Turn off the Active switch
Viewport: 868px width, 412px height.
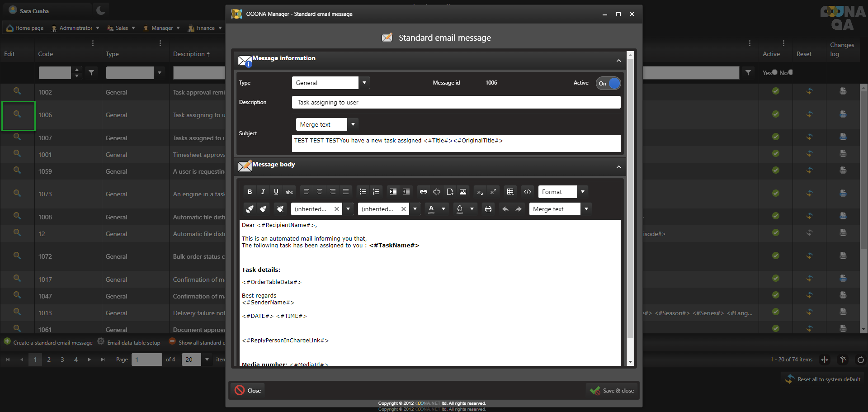pos(608,83)
